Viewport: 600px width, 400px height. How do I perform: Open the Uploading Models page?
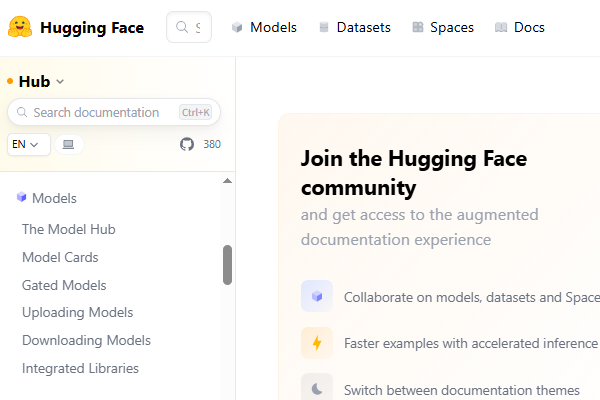[x=78, y=313]
